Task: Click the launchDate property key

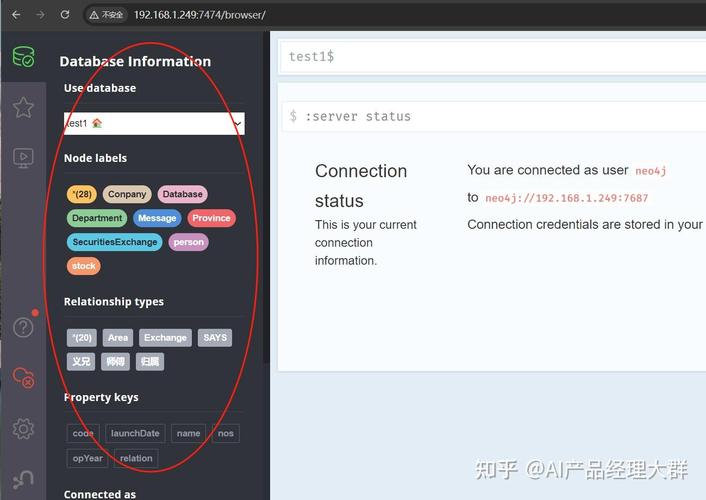Action: pos(135,433)
